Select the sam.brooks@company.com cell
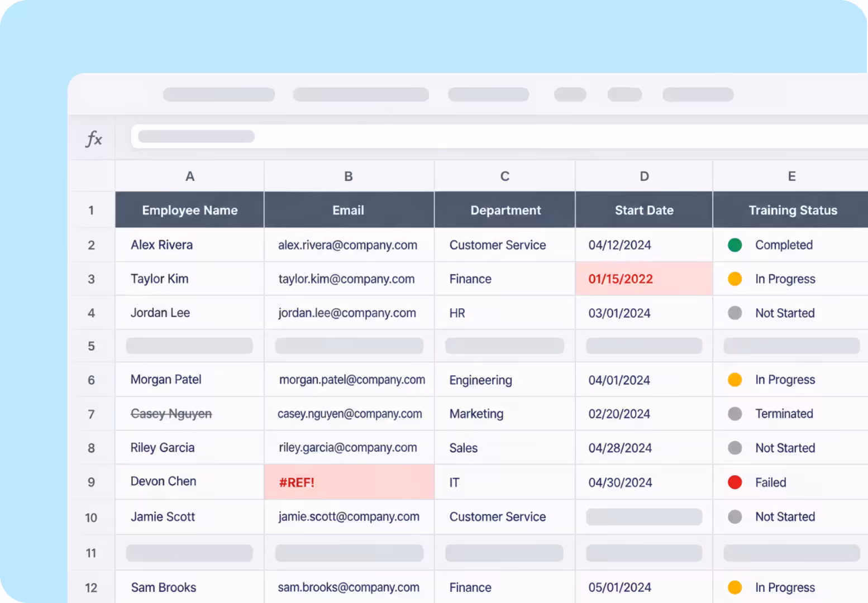 [x=349, y=587]
